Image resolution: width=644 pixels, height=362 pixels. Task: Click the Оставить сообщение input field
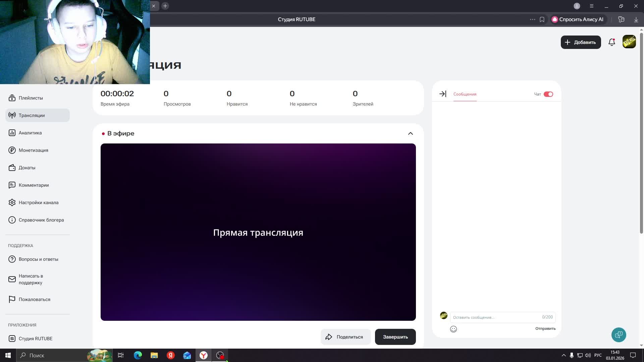coord(496,317)
